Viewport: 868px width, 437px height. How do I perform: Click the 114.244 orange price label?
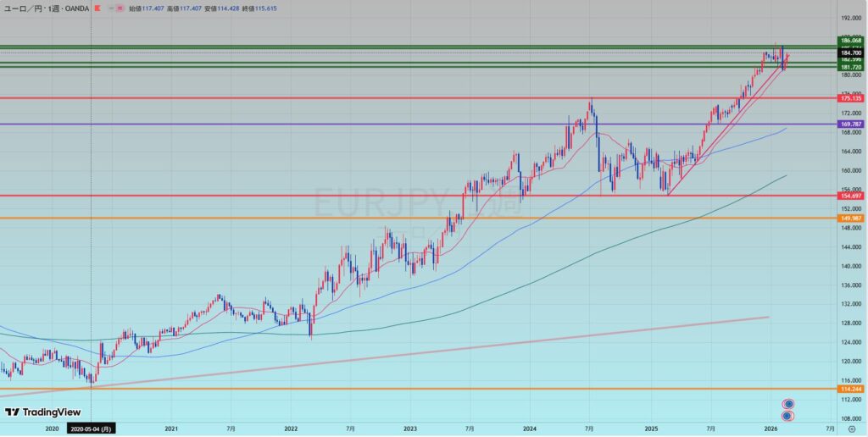(x=850, y=389)
